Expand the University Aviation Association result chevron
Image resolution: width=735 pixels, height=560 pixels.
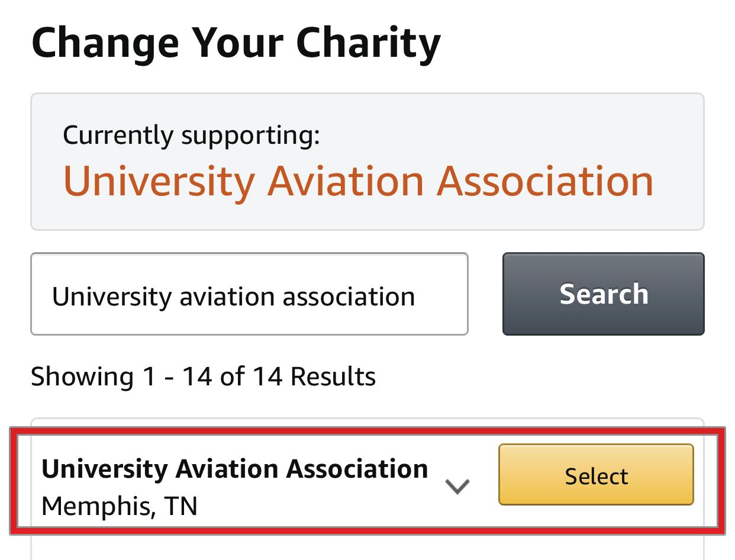click(x=457, y=487)
